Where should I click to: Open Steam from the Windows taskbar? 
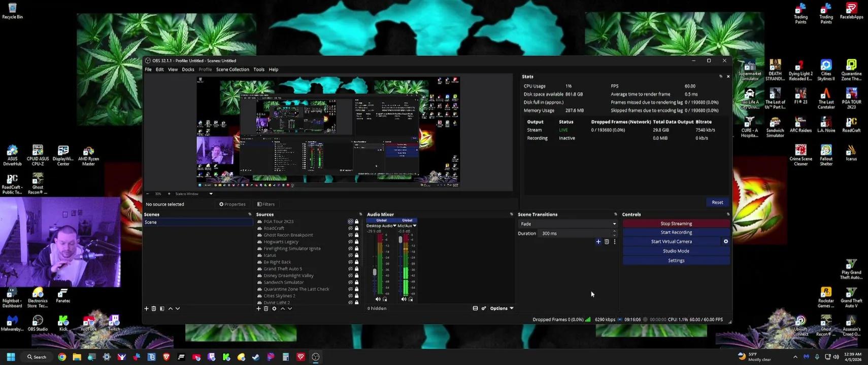(256, 357)
